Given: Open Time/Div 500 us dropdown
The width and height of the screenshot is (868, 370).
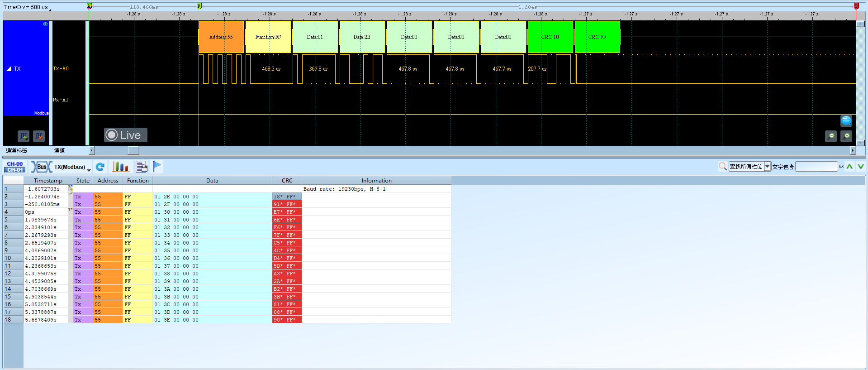Looking at the screenshot, I should coord(27,7).
